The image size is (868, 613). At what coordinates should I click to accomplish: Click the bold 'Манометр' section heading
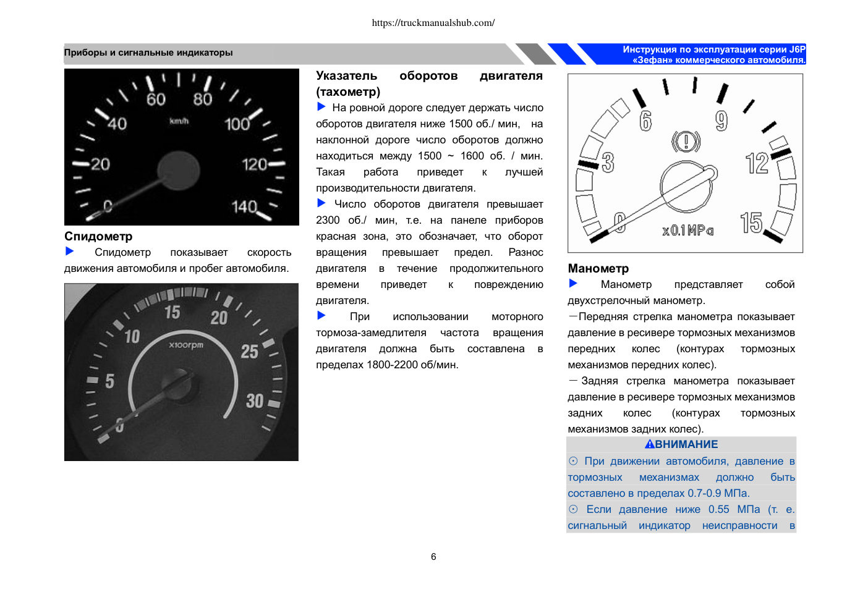[598, 269]
